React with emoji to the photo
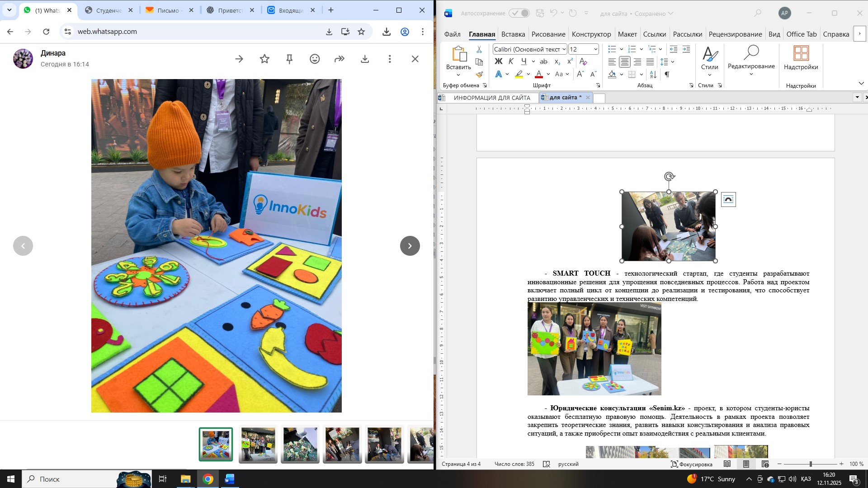The width and height of the screenshot is (868, 488). click(315, 59)
